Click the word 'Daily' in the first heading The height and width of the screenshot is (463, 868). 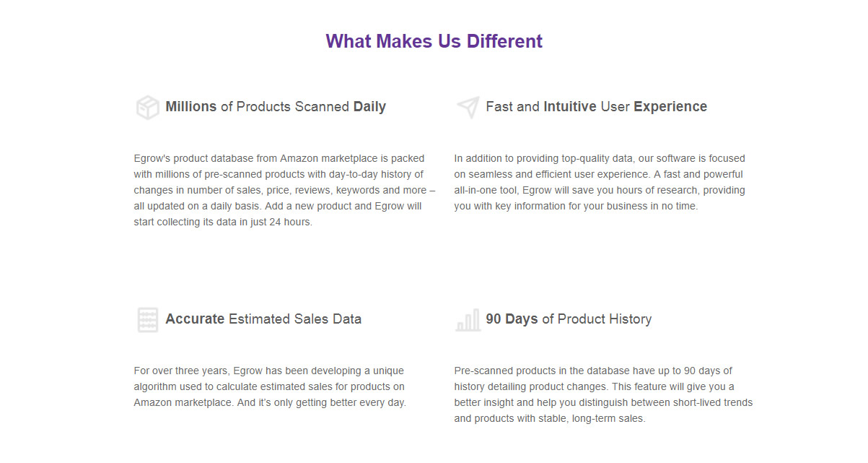pyautogui.click(x=369, y=107)
